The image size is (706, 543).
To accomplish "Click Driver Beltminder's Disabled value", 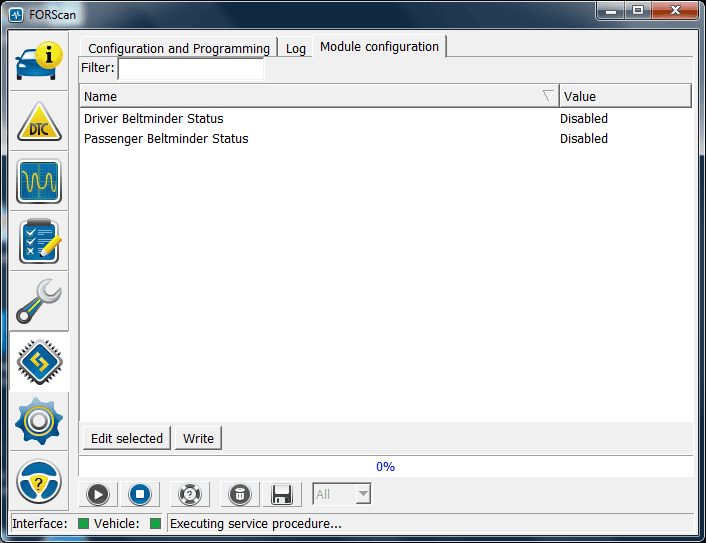I will 584,118.
